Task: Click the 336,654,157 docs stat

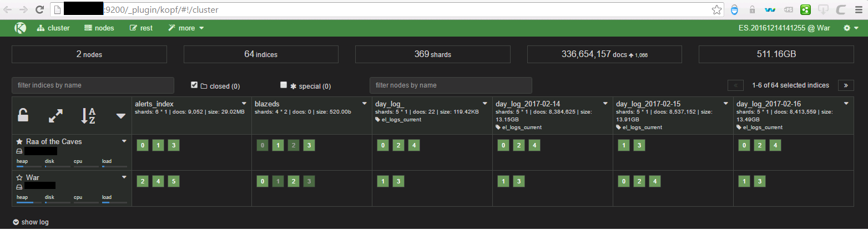Action: coord(604,54)
